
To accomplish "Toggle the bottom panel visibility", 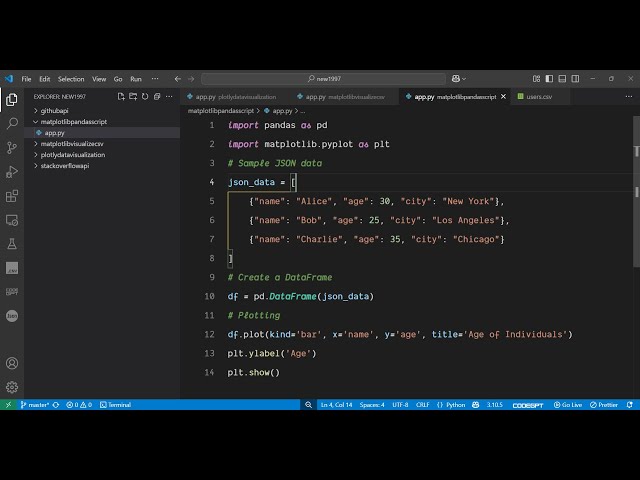I will [x=562, y=79].
